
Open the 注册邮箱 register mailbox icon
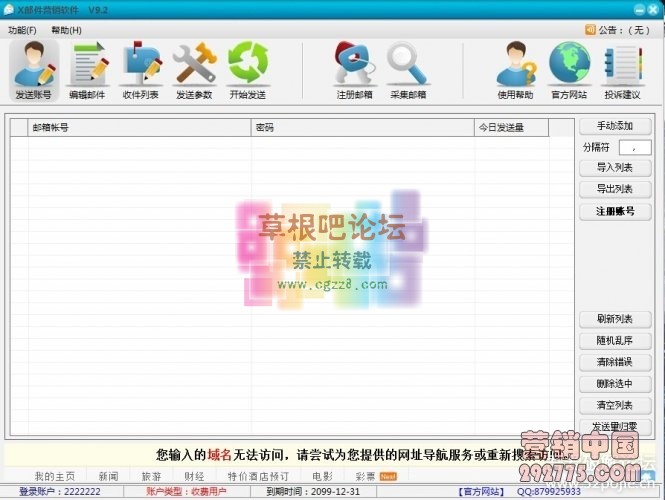(x=355, y=70)
